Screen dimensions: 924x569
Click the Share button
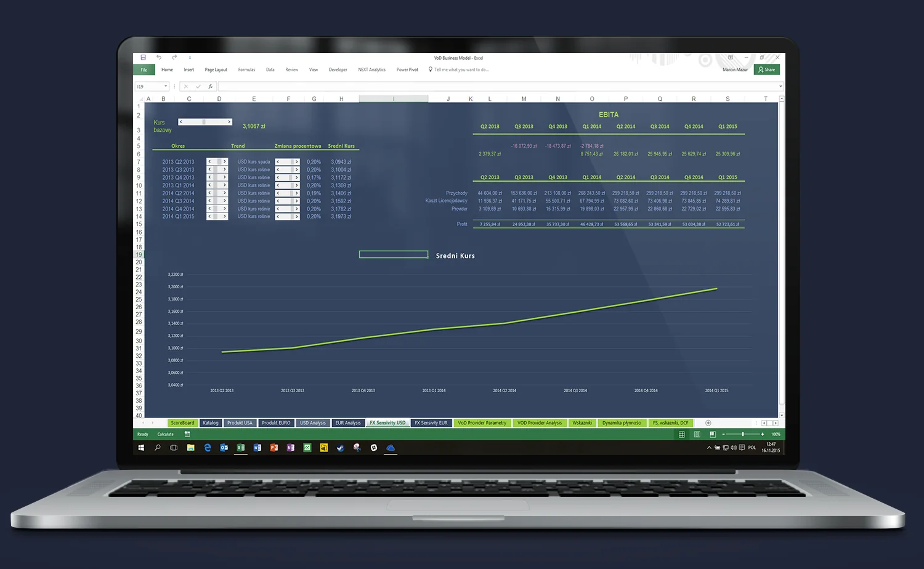(767, 70)
